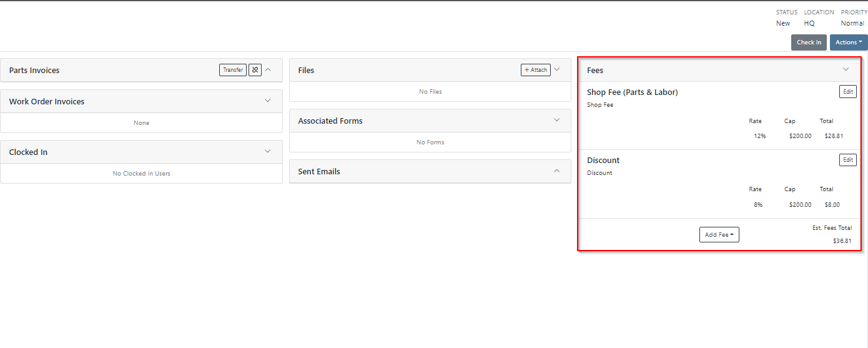
Task: Click the LOCATION label
Action: (x=819, y=12)
